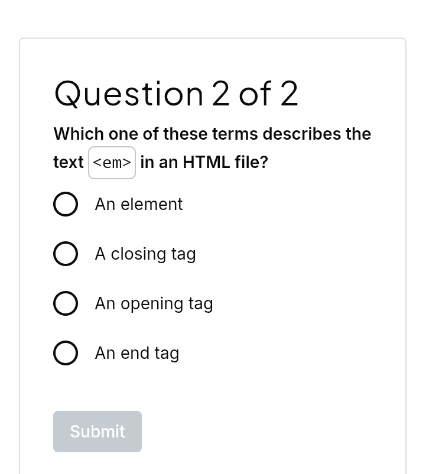
Task: Pick the "An opening tag" radio option
Action: [66, 303]
